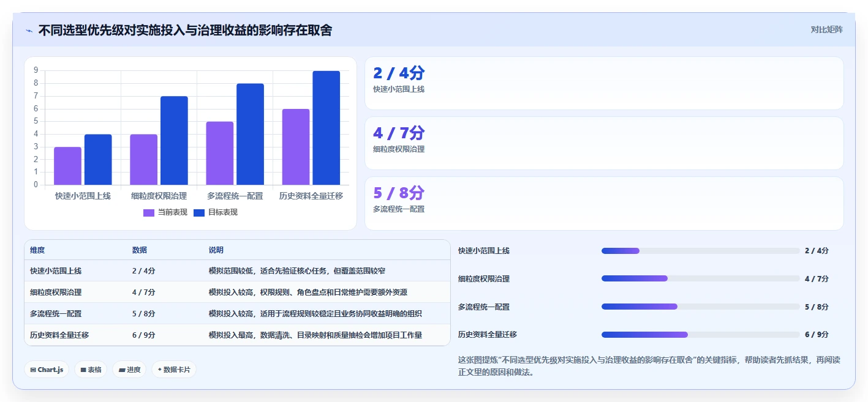Toggle the 目标表现 legend swatch
Viewport: 868px width, 402px height.
199,212
